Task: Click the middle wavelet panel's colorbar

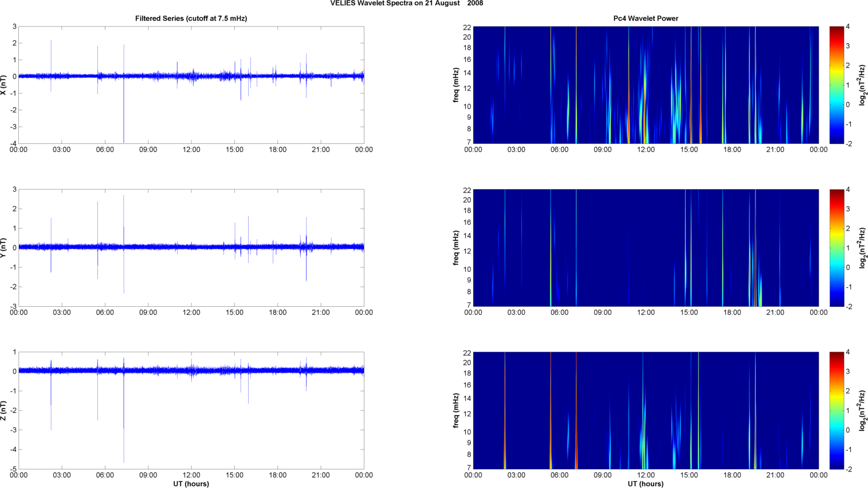Action: [x=836, y=248]
